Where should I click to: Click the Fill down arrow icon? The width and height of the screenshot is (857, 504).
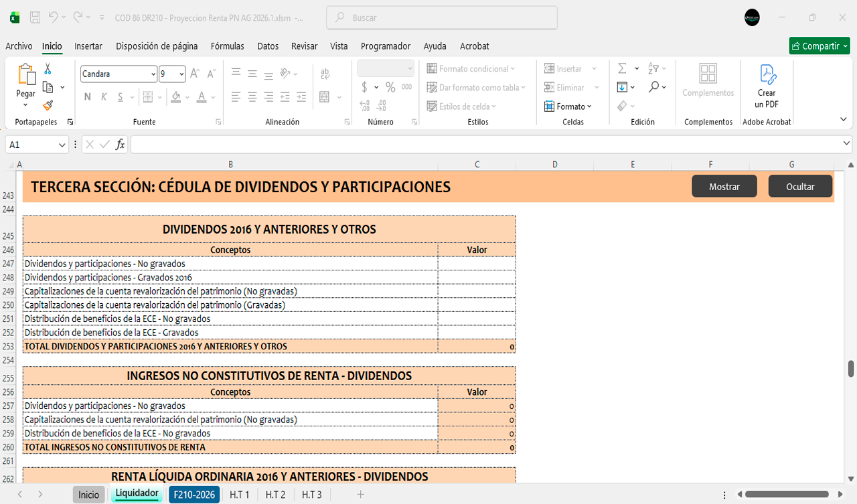[622, 87]
